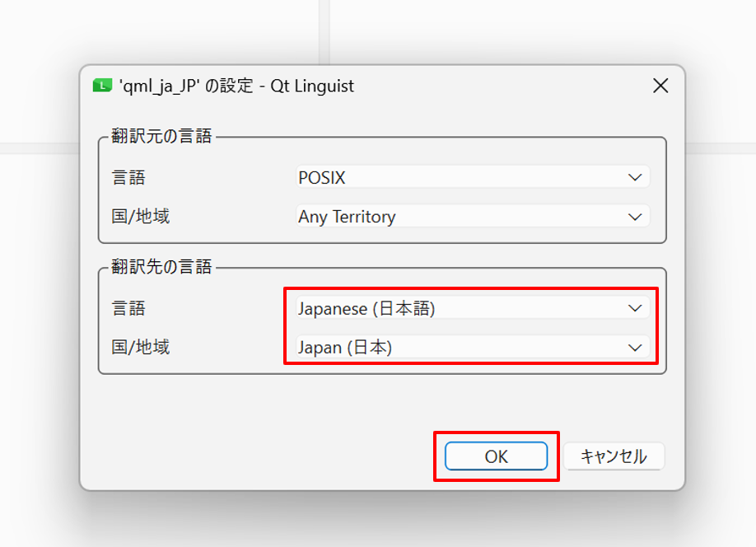Screen dimensions: 756x547
Task: Select the 国/地域 label in the 翻訳元の言語 group
Action: [141, 217]
